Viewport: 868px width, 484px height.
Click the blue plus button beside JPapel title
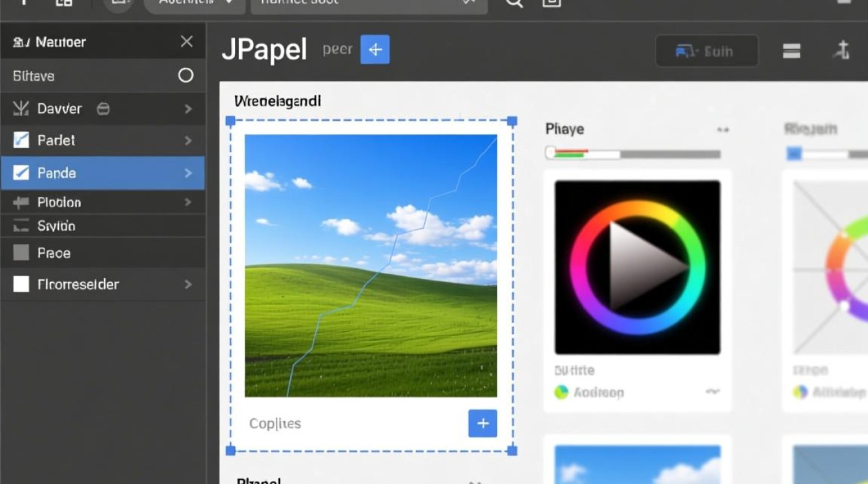pyautogui.click(x=375, y=50)
